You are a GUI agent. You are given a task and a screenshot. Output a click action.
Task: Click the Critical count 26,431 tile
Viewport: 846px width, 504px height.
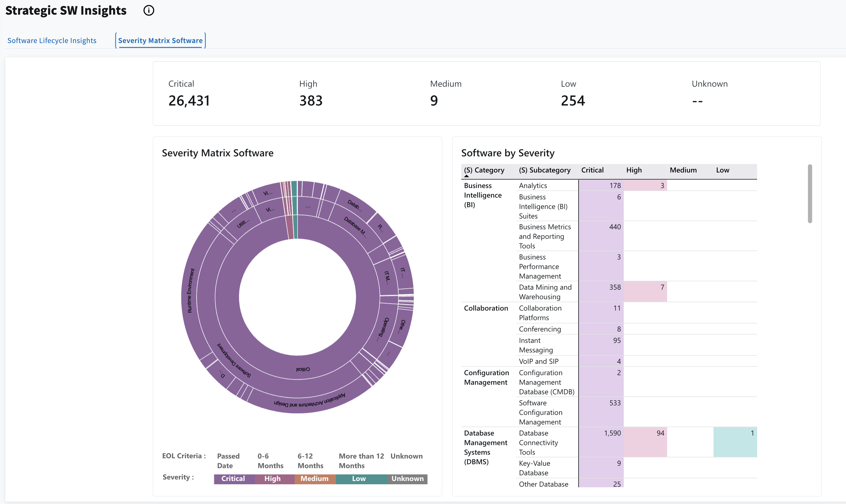189,100
